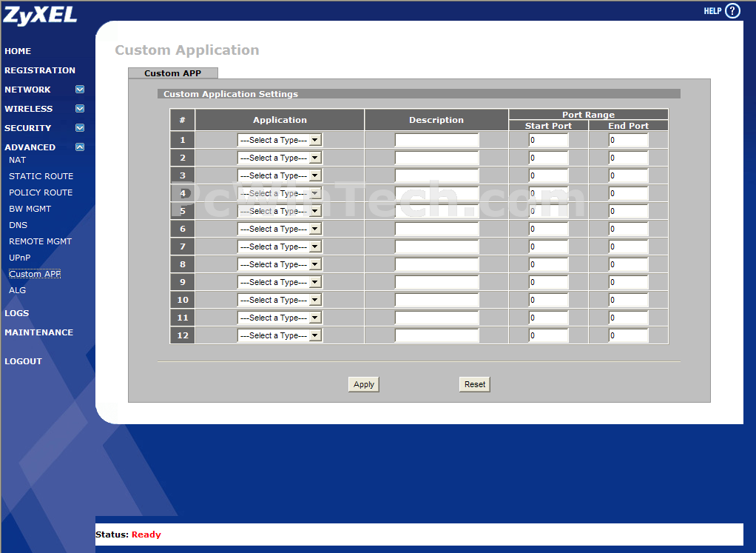The width and height of the screenshot is (756, 553).
Task: Open Application type dropdown in row 2
Action: tap(280, 158)
